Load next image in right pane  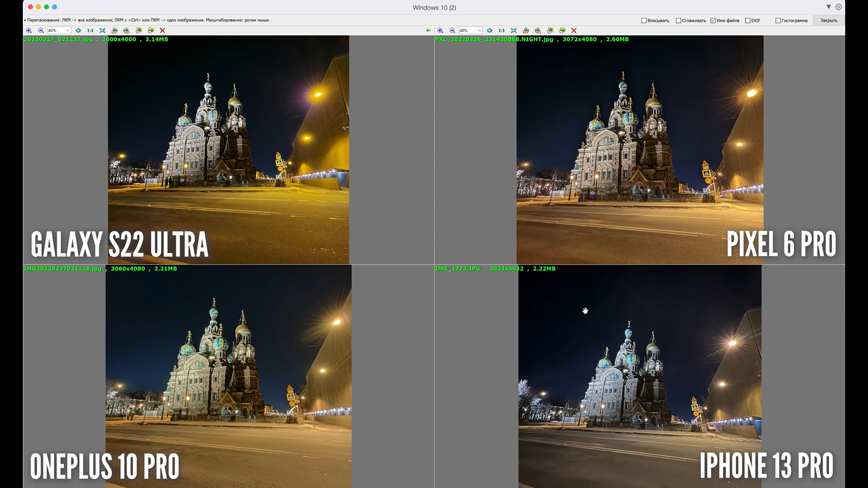(x=562, y=30)
